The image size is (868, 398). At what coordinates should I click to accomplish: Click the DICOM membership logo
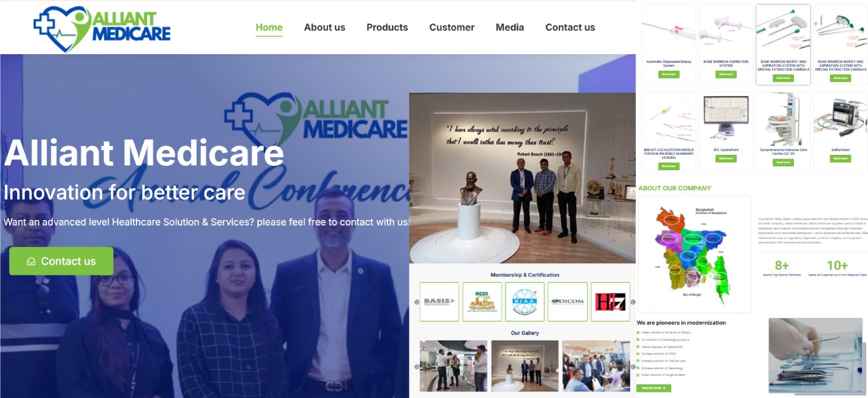pos(567,302)
